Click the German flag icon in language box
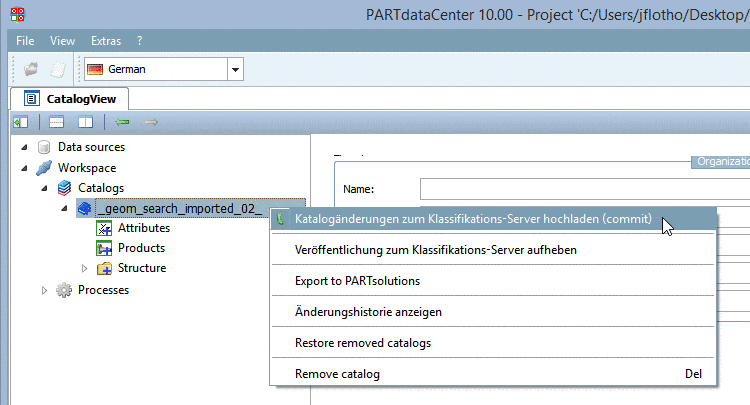This screenshot has width=750, height=405. pyautogui.click(x=95, y=69)
